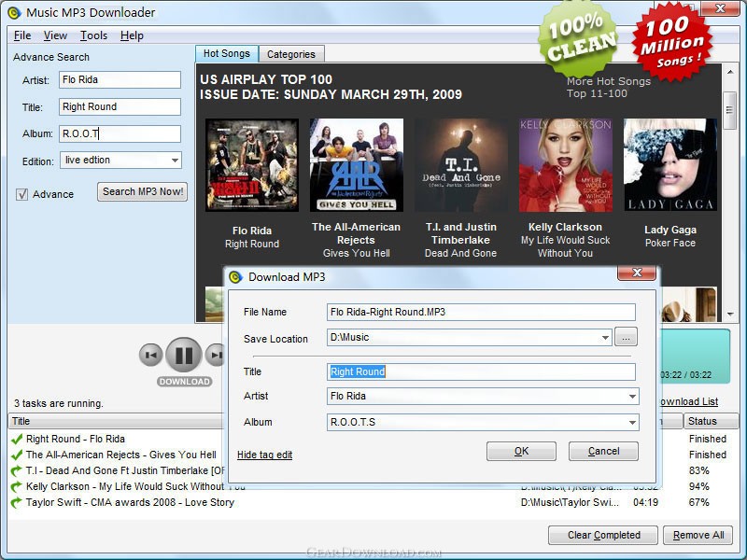Click the Hide tag edit link
The height and width of the screenshot is (560, 747).
(x=264, y=455)
